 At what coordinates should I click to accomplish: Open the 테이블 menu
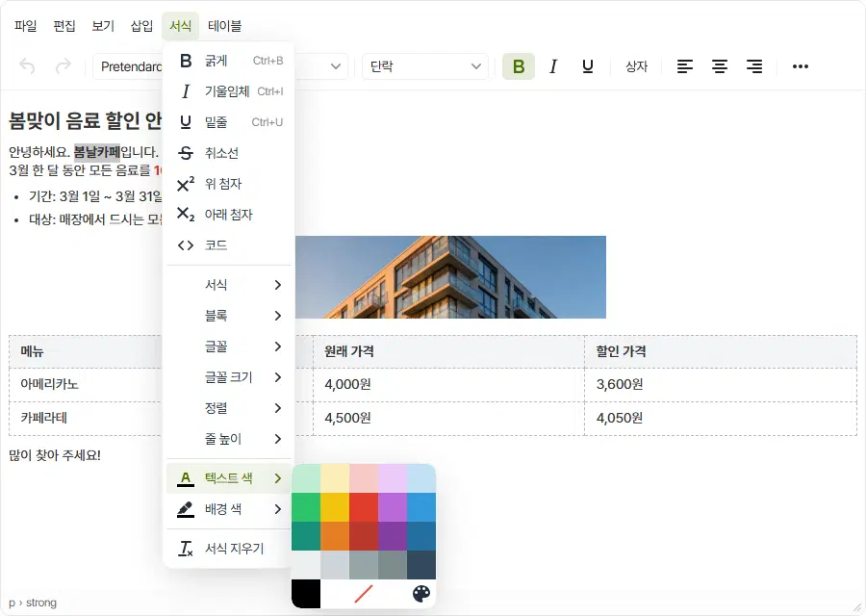224,25
